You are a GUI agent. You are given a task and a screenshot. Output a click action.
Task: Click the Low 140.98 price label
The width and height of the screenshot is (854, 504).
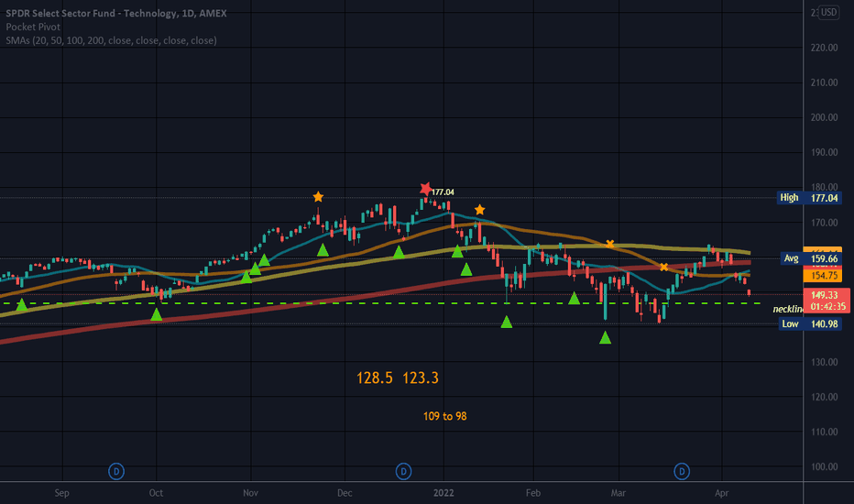pos(811,323)
